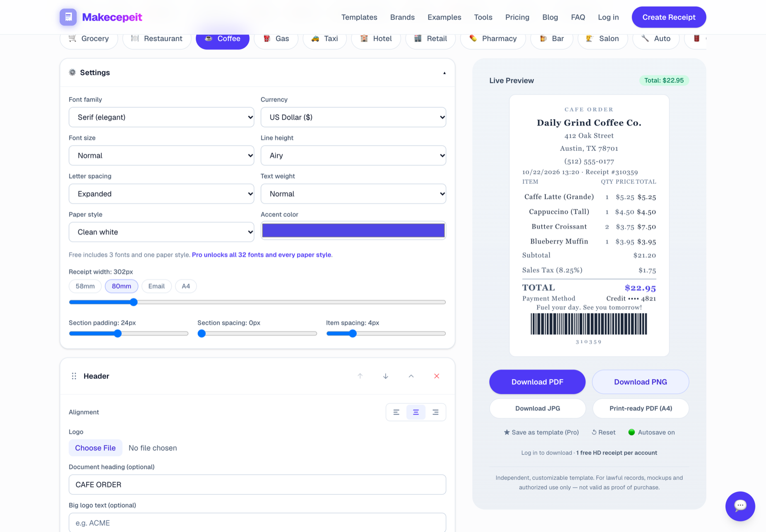766x532 pixels.
Task: Choose 58mm receipt width preset
Action: 85,286
